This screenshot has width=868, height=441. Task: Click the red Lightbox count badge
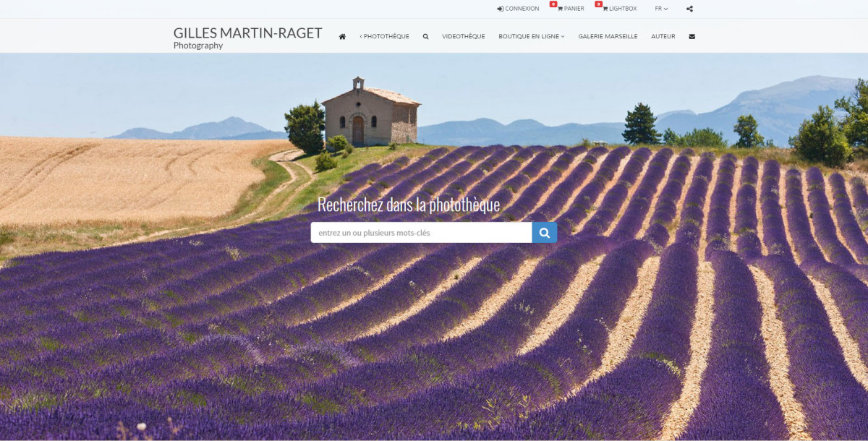click(x=598, y=4)
